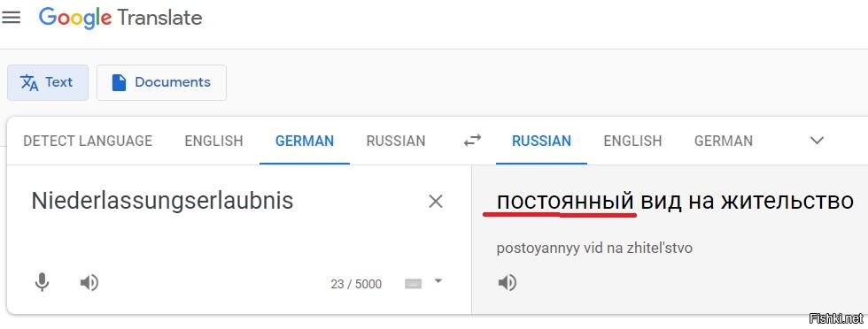Click the Google Translate logo

point(120,18)
